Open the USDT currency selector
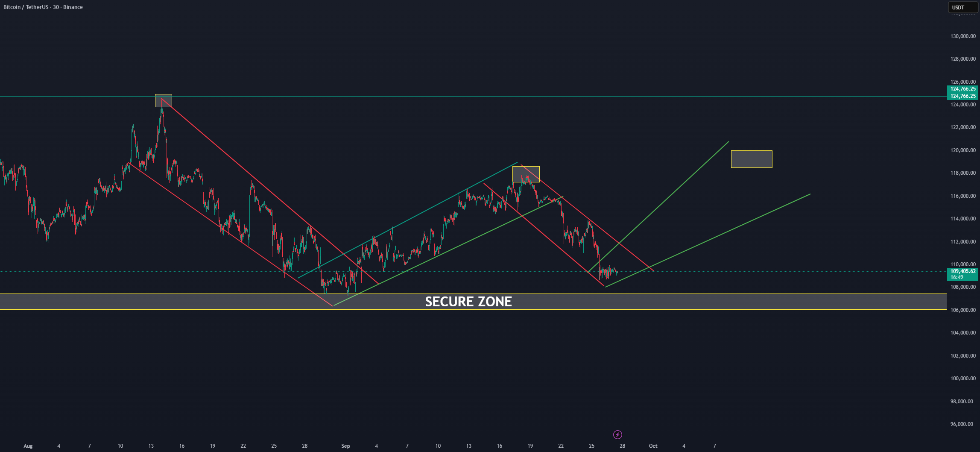 click(963, 7)
